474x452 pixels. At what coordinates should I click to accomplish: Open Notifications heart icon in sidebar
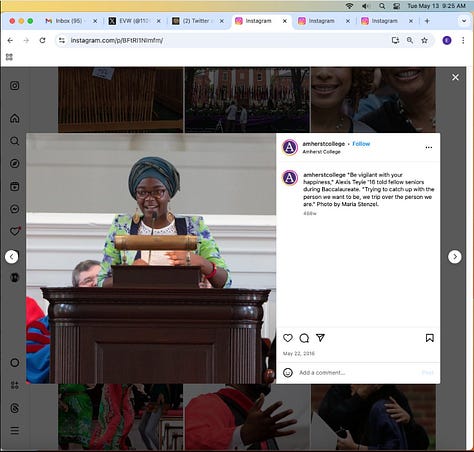pyautogui.click(x=15, y=231)
